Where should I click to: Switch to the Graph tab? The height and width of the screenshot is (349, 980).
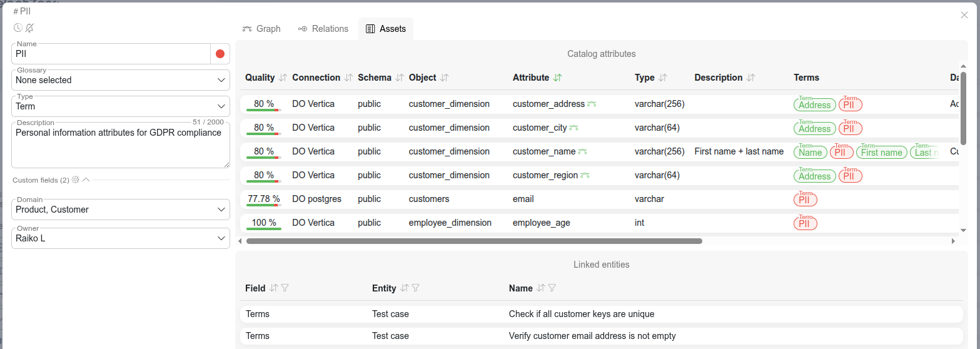pyautogui.click(x=261, y=29)
